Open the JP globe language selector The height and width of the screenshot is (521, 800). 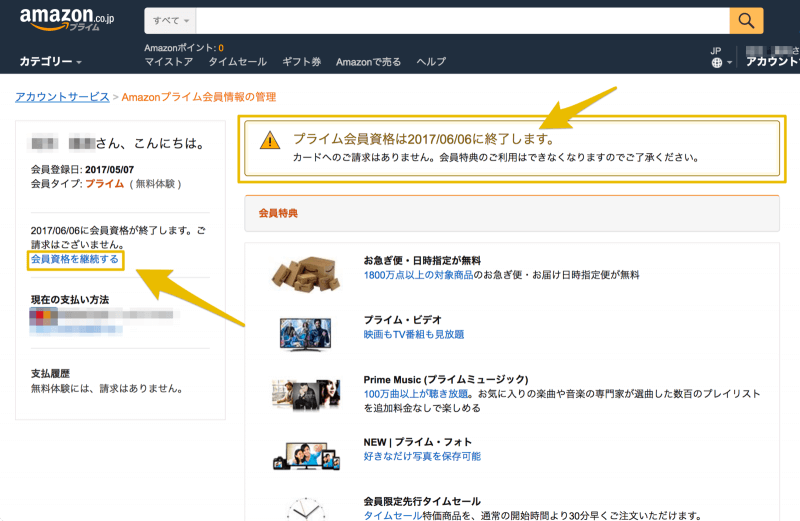pyautogui.click(x=721, y=58)
